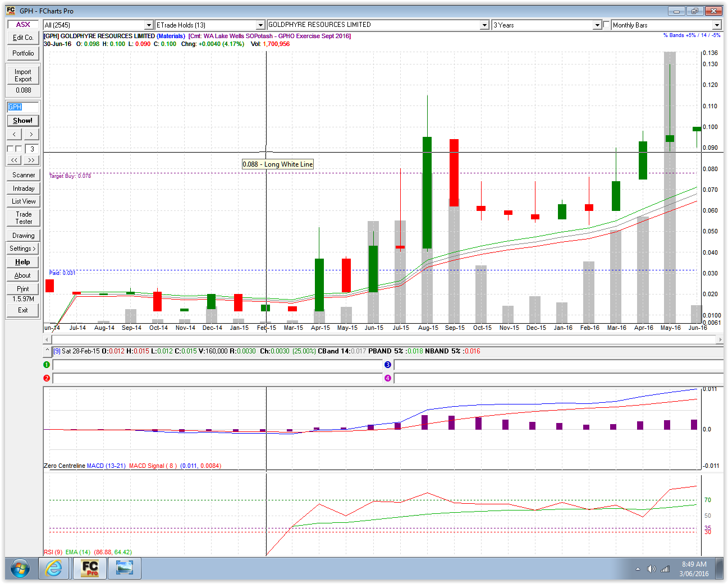Screen dimensions: 728x584
Task: Expand the 3 Years time range dropdown
Action: 597,25
